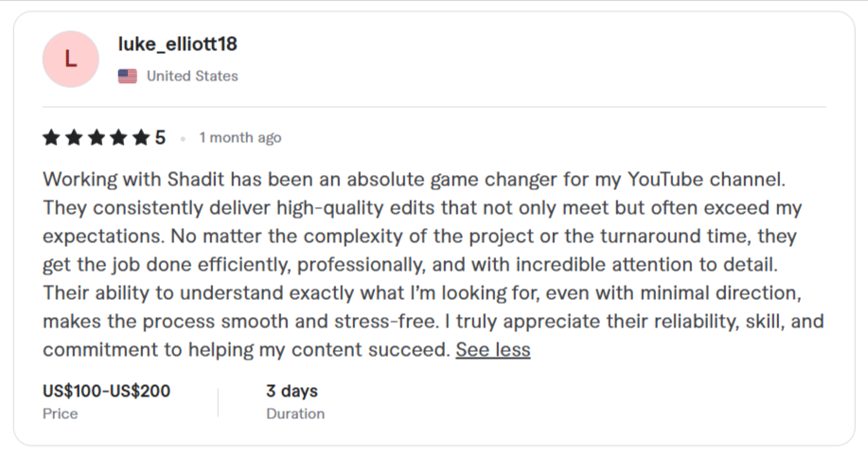
Task: Click the first rating star
Action: 51,138
